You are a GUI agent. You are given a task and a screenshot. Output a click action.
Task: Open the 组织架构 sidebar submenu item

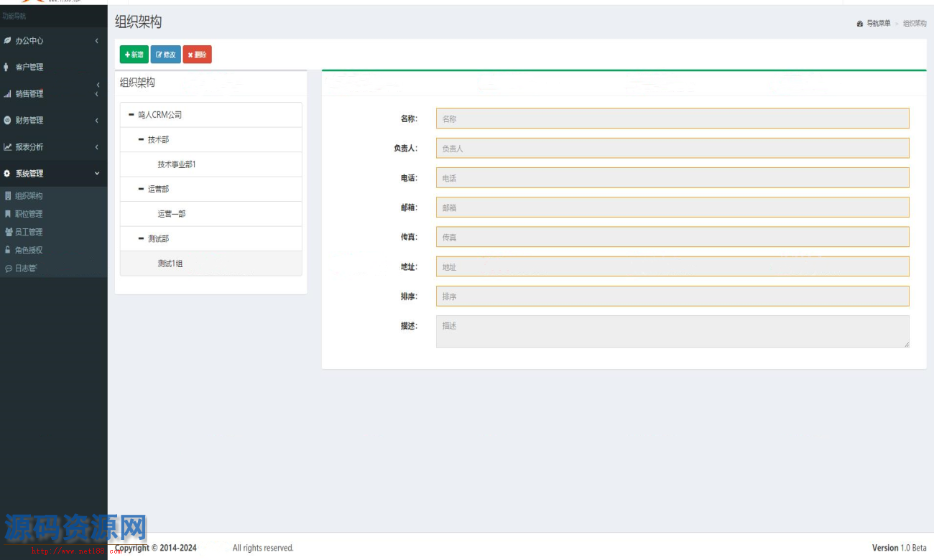pyautogui.click(x=29, y=196)
